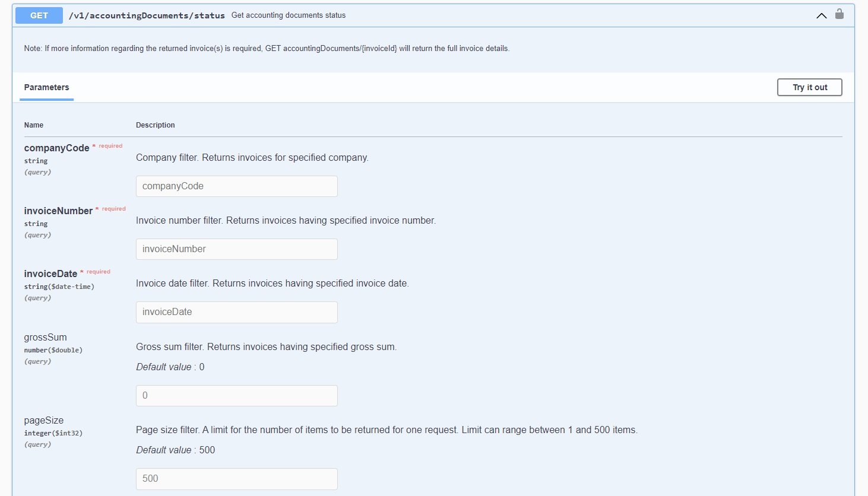Click the grossSum input field
This screenshot has width=868, height=496.
pos(237,396)
